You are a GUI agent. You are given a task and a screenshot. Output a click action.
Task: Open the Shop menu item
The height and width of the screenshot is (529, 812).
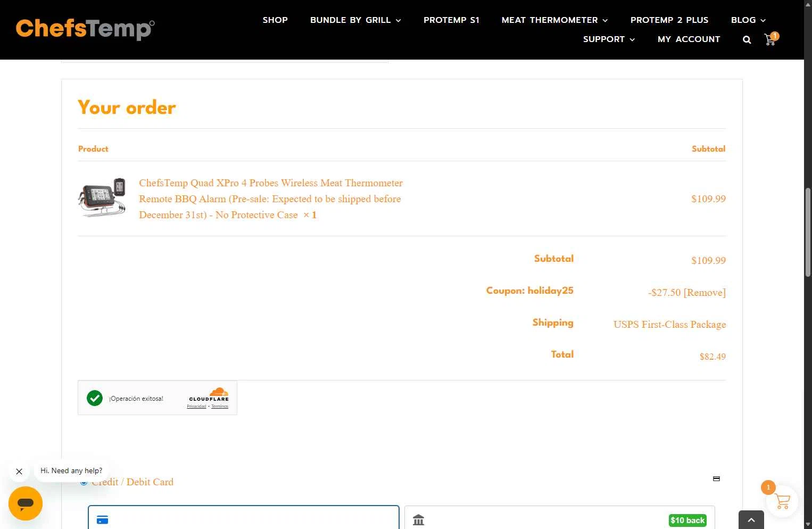(x=275, y=20)
